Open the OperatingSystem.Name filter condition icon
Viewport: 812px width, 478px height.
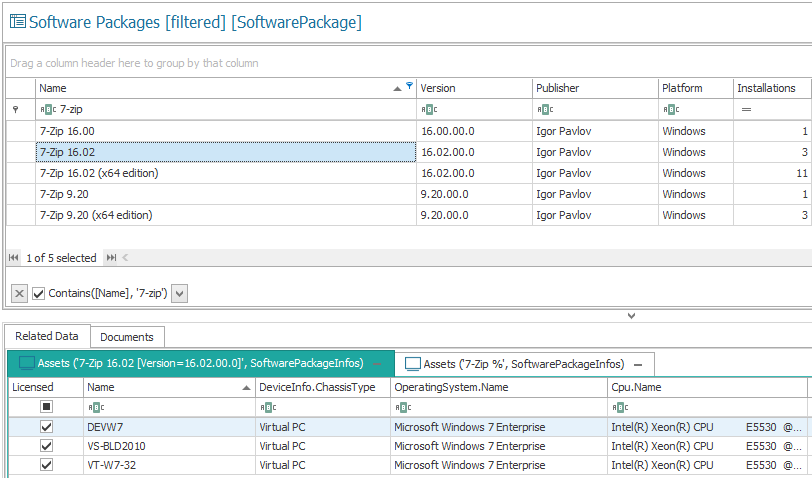pyautogui.click(x=403, y=408)
